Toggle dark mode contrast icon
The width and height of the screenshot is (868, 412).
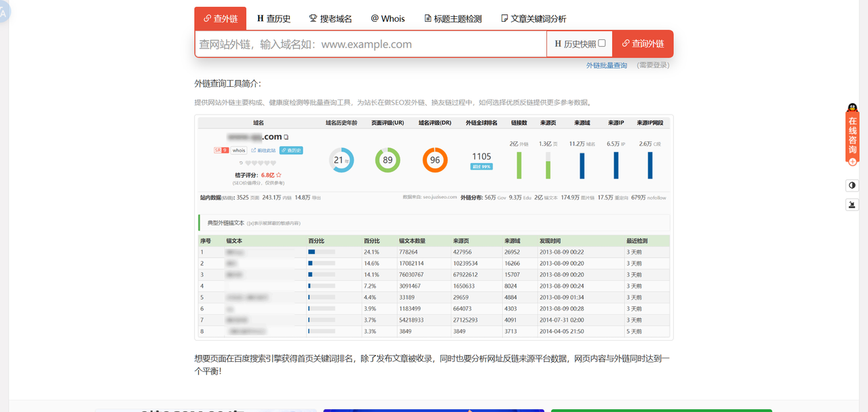[852, 185]
